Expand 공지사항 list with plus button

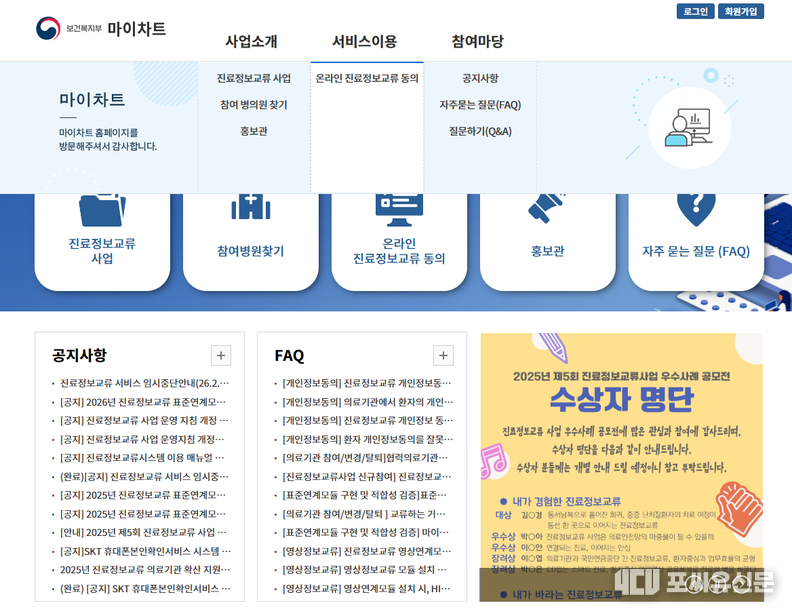(x=221, y=355)
